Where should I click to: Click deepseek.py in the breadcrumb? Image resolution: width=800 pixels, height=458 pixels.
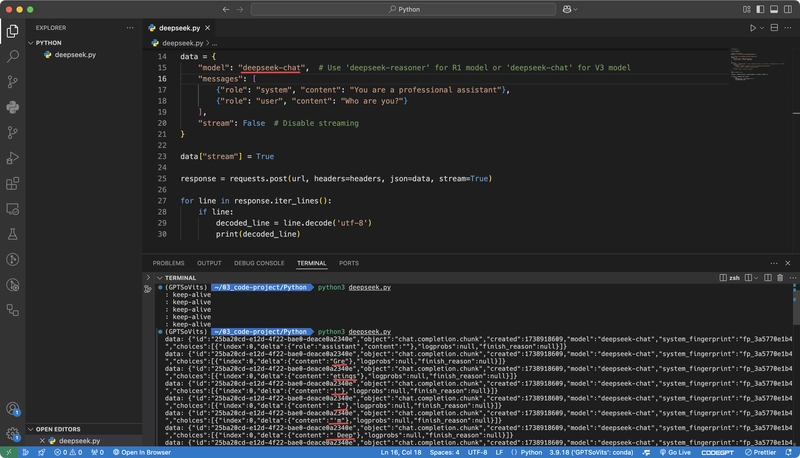[182, 43]
